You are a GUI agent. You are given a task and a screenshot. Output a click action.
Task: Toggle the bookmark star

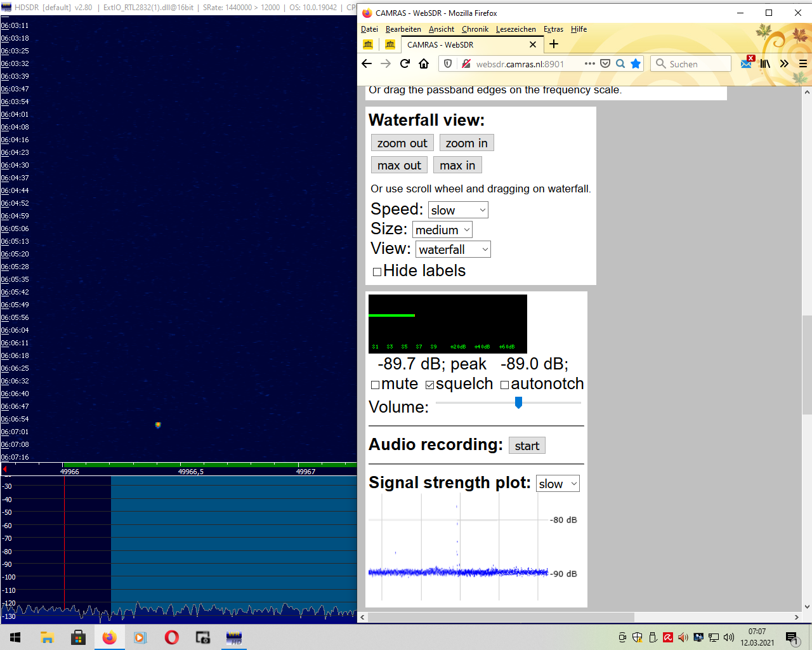636,63
